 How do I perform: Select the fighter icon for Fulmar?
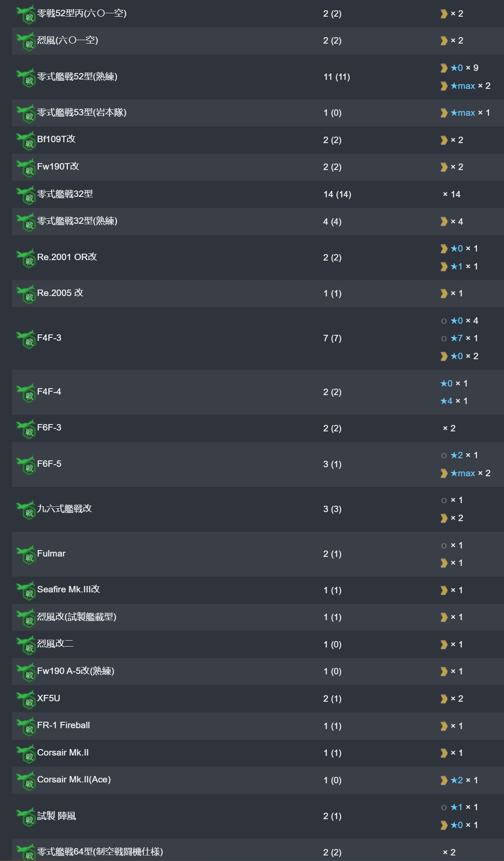coord(26,555)
